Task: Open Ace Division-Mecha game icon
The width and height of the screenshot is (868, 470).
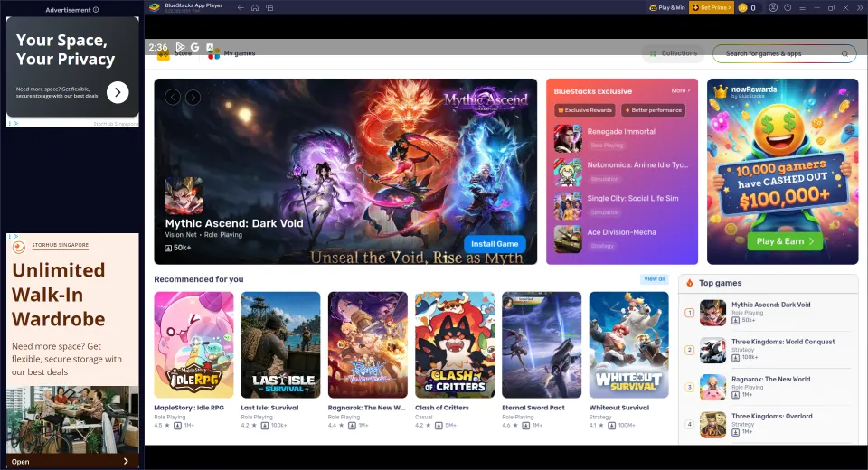Action: tap(568, 240)
